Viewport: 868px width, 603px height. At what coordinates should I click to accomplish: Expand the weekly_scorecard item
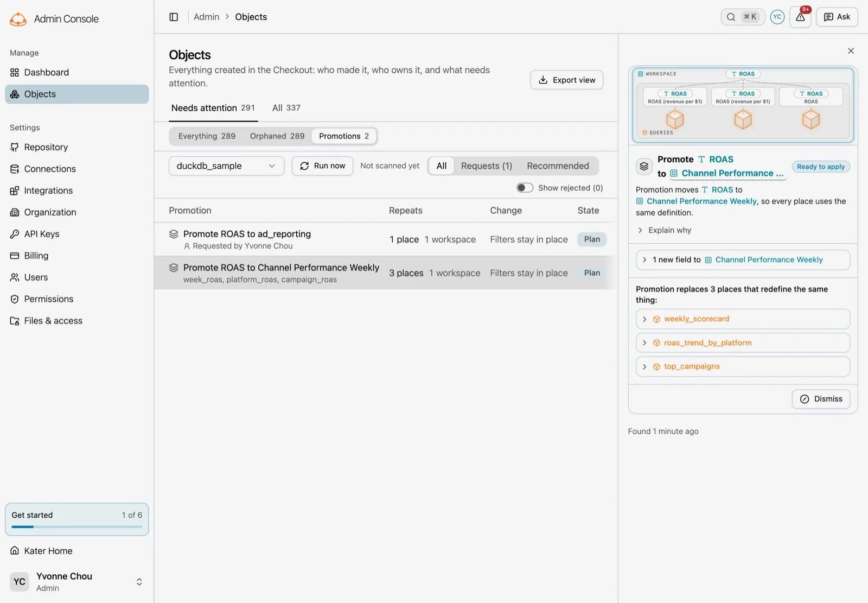tap(743, 319)
